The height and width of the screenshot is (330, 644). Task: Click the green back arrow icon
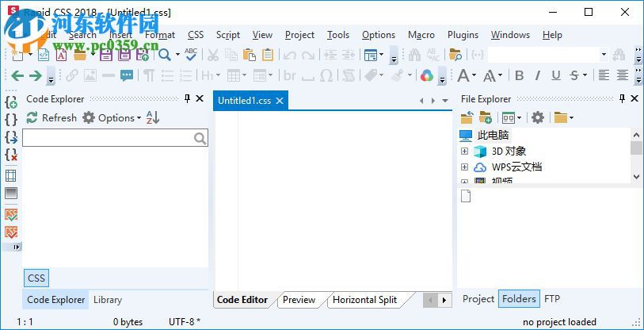click(17, 75)
